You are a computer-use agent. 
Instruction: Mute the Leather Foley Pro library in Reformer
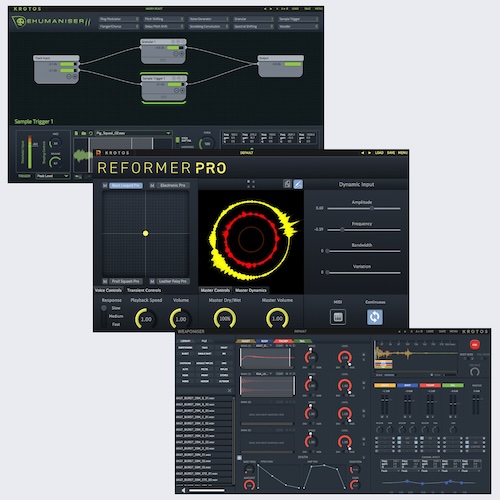point(152,281)
